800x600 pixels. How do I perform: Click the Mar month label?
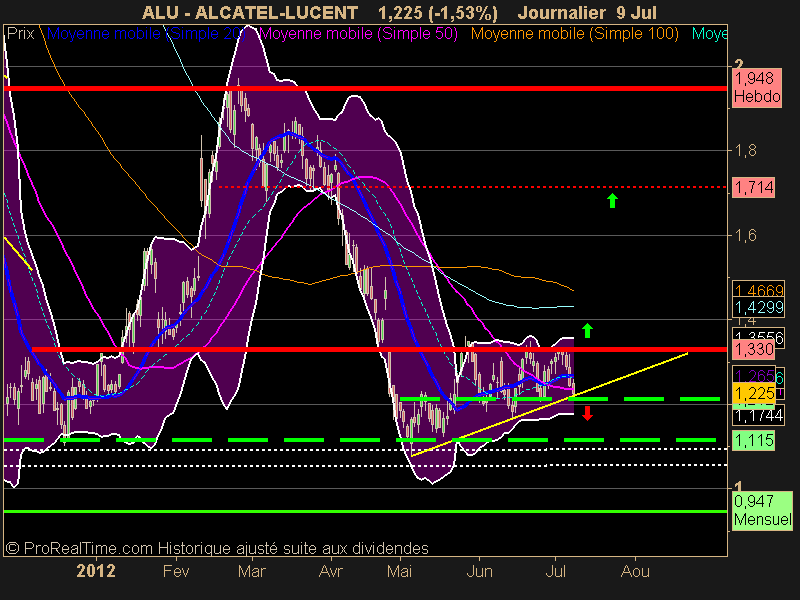[251, 571]
